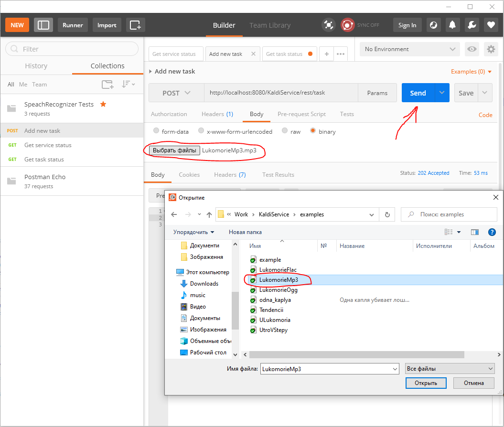This screenshot has width=504, height=427.
Task: Refresh the examples folder listing
Action: [x=387, y=214]
